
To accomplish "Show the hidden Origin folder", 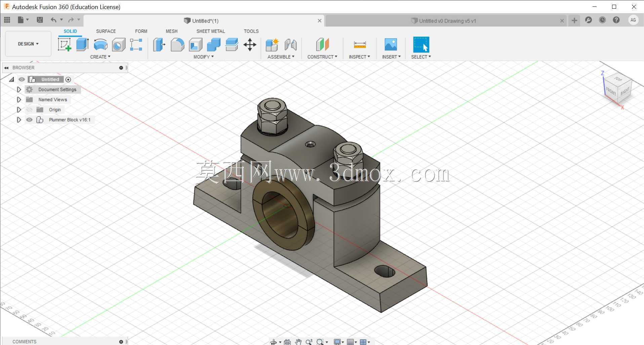I will pos(29,110).
